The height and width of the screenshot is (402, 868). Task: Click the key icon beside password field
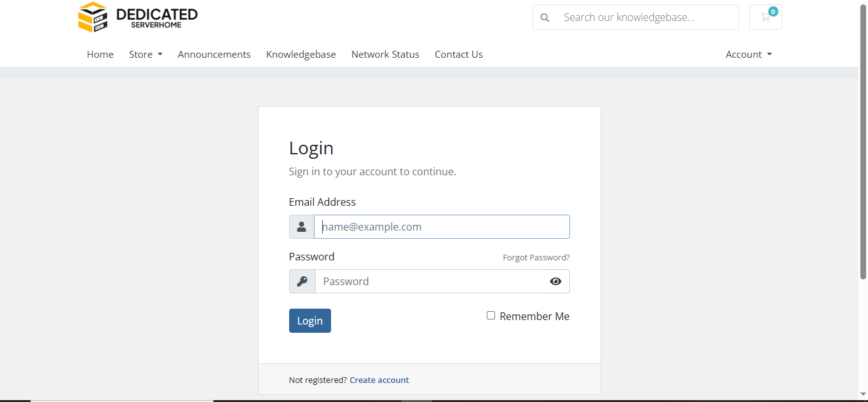pyautogui.click(x=302, y=281)
